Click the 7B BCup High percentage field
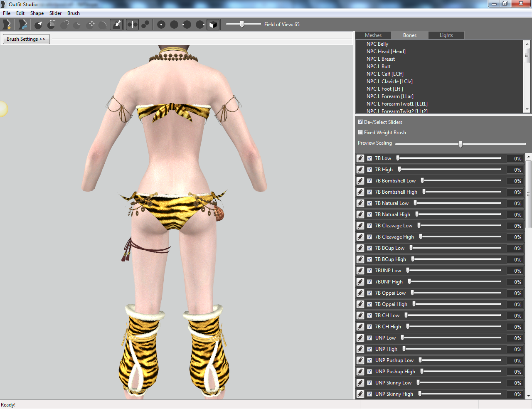532x409 pixels. 515,259
